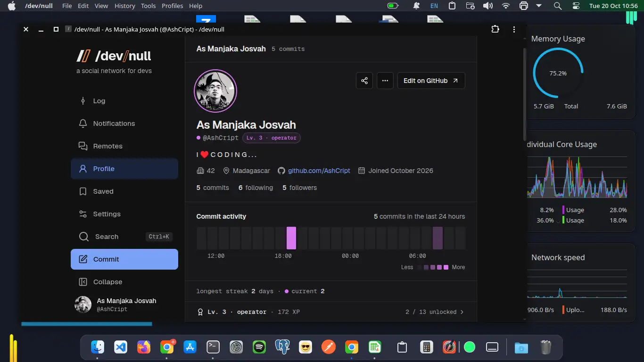The width and height of the screenshot is (644, 362).
Task: Click the Edit on GitHub button
Action: (x=431, y=81)
